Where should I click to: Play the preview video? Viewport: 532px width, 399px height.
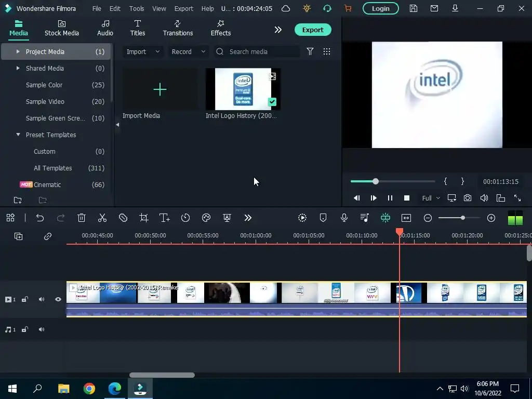[374, 198]
